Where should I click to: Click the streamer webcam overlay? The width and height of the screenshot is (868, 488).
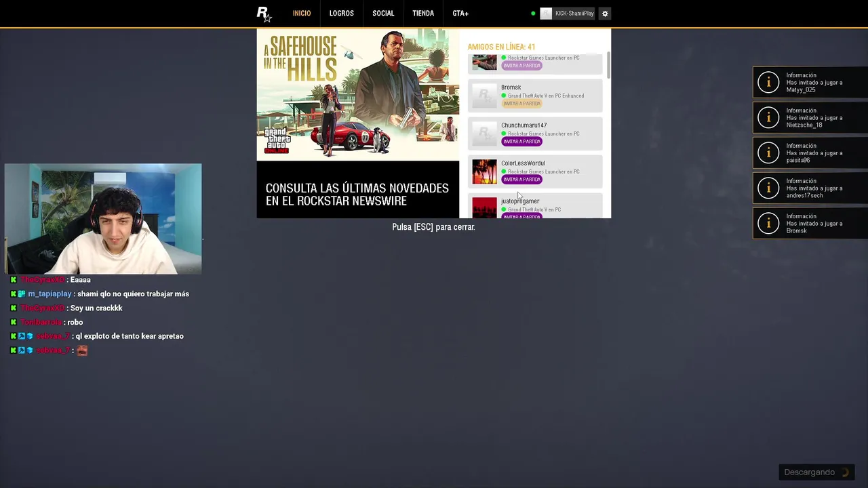[x=103, y=219]
